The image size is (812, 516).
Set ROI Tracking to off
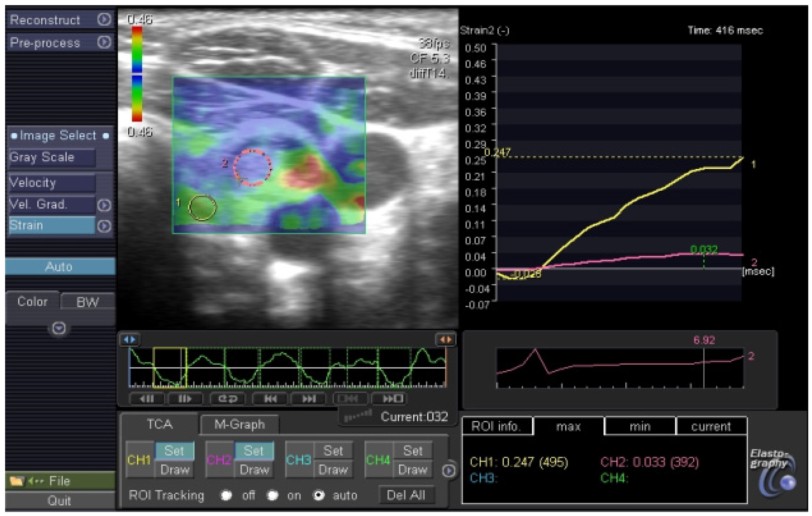pos(226,495)
